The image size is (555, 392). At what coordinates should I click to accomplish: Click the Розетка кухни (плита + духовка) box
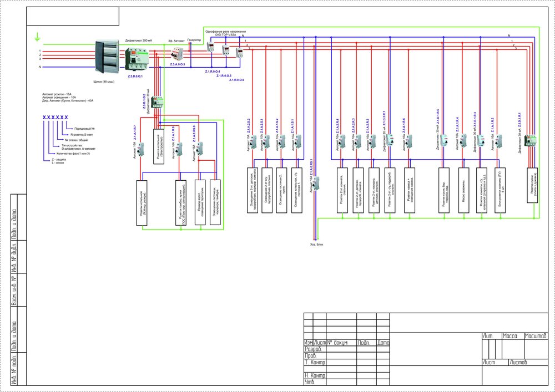point(532,185)
